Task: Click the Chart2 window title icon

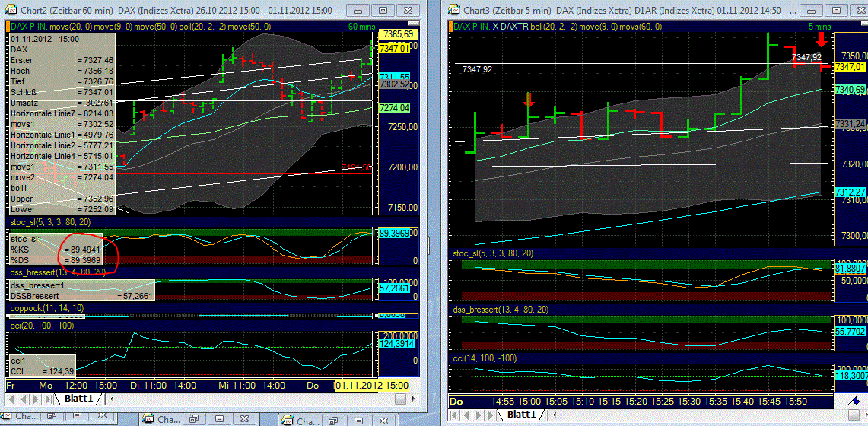Action: point(10,10)
